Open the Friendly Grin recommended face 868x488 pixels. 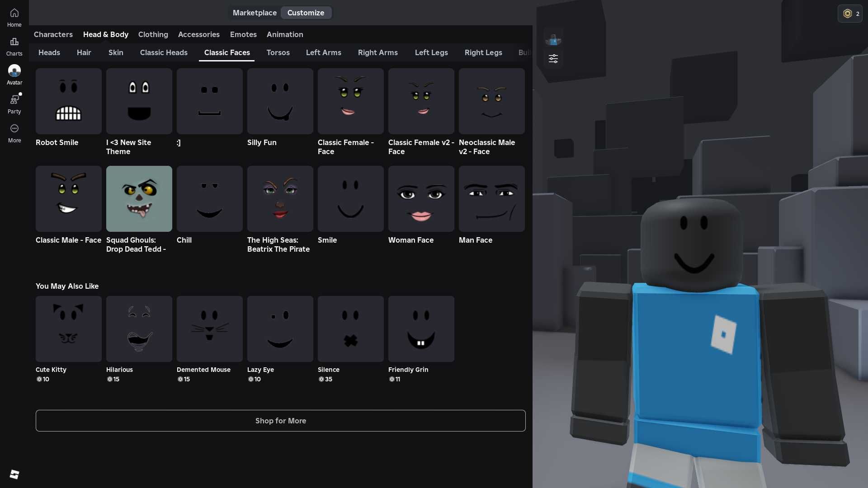(x=421, y=329)
